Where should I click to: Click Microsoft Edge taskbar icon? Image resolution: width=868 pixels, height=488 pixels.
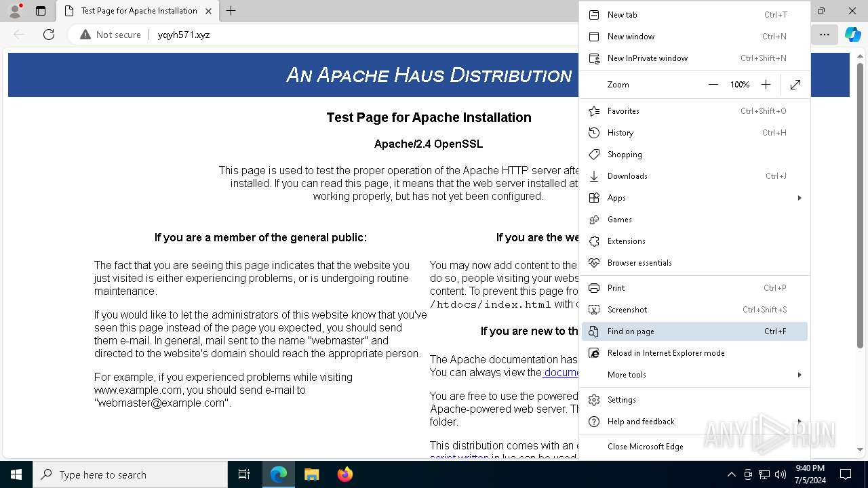279,474
